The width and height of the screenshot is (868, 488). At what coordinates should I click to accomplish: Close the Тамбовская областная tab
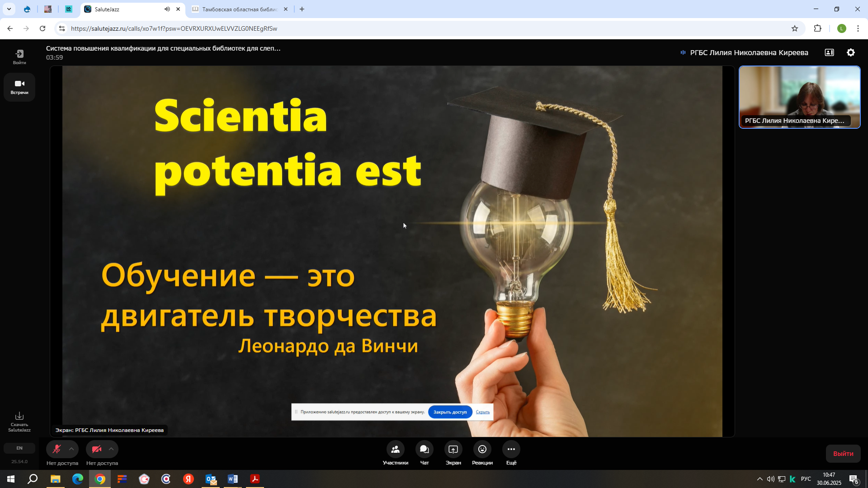point(286,9)
